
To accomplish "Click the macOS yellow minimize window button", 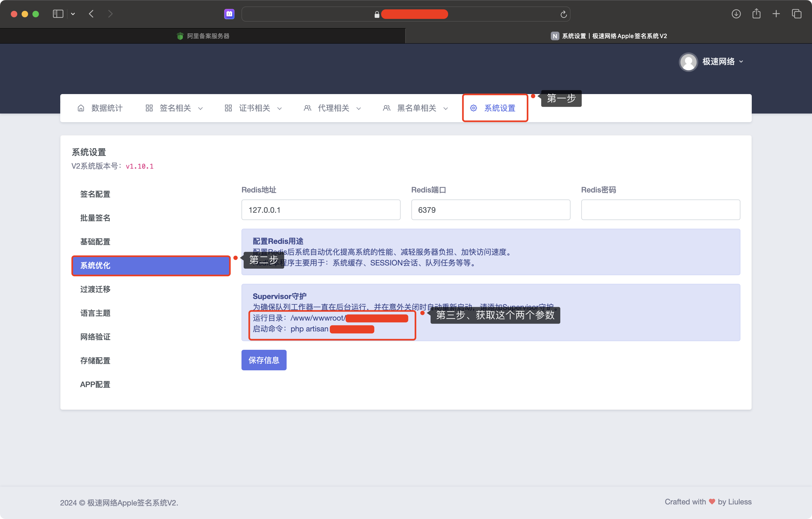I will pyautogui.click(x=25, y=14).
